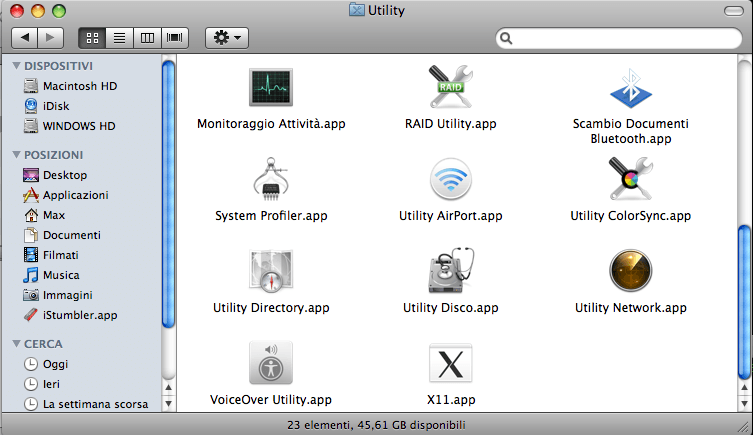
Task: Open Immagini folder in sidebar
Action: pyautogui.click(x=58, y=295)
